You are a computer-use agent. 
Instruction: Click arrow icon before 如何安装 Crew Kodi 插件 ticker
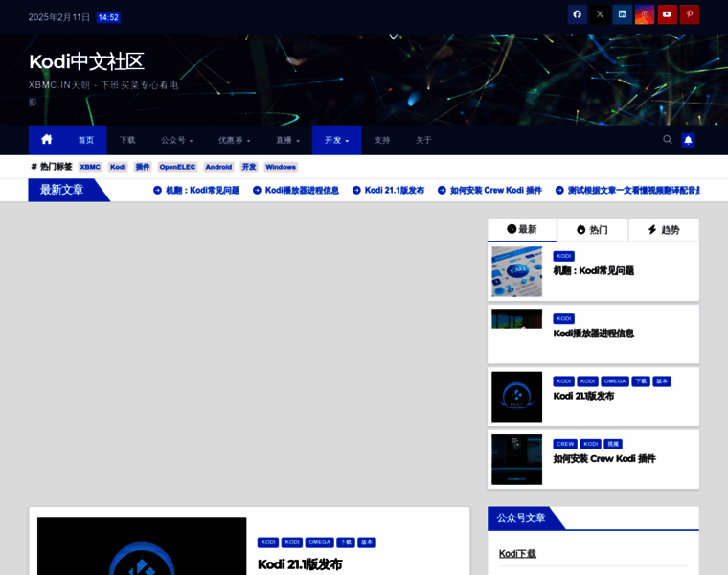pos(442,190)
